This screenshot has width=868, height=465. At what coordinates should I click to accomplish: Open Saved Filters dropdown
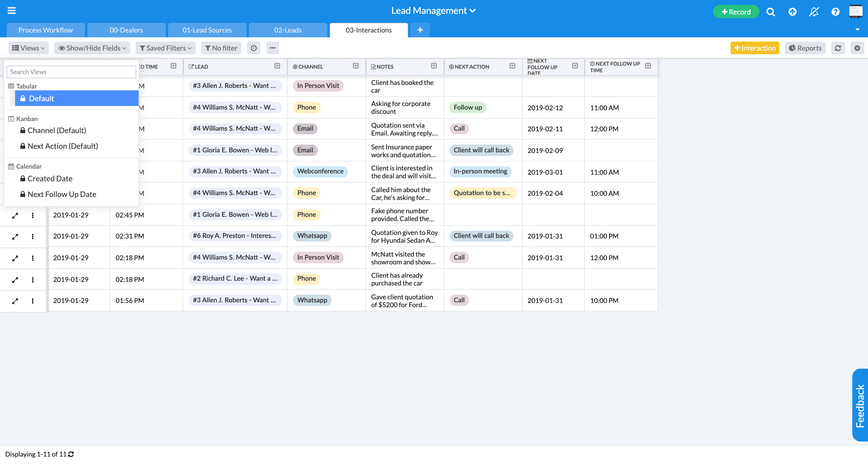(165, 48)
